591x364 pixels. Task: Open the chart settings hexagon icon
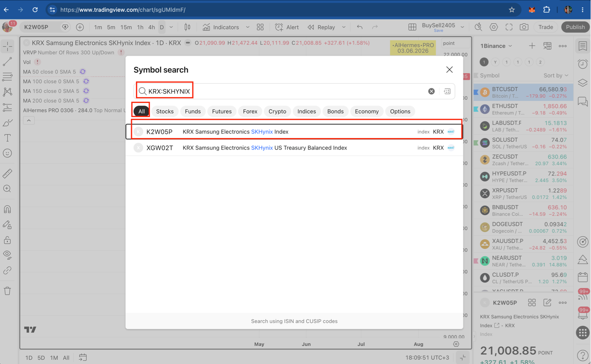494,27
